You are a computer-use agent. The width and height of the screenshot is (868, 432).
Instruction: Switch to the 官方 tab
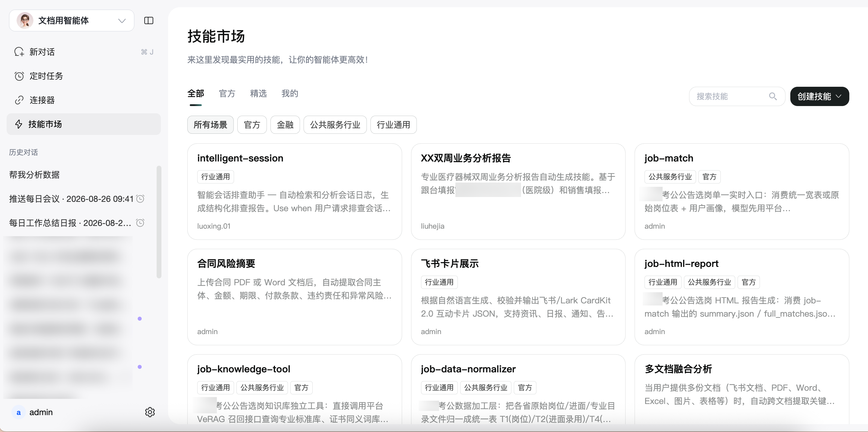point(227,93)
